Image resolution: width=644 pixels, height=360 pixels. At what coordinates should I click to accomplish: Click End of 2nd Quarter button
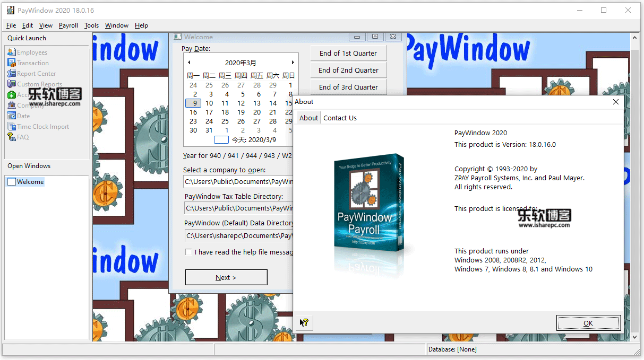tap(348, 70)
